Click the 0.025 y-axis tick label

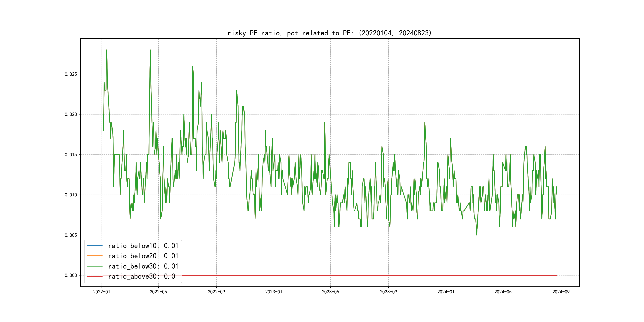tap(71, 74)
